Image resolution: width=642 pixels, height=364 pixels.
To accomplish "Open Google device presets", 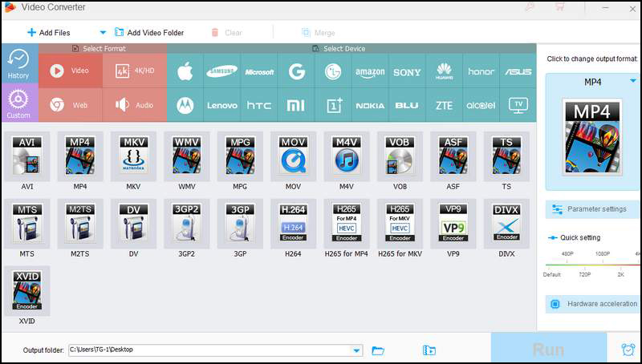I will pyautogui.click(x=296, y=71).
